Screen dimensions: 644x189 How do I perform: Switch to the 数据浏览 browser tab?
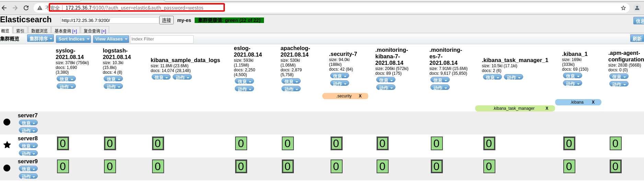click(39, 31)
